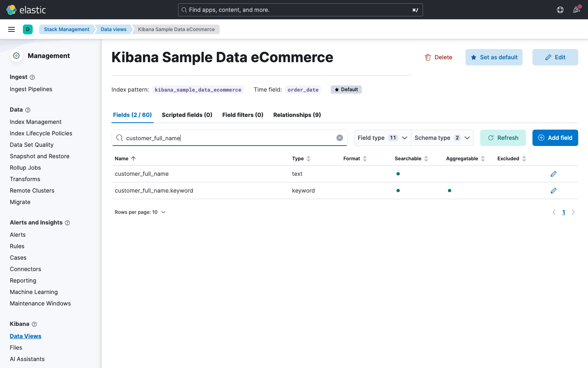The image size is (588, 368).
Task: Click the space avatar D icon
Action: tap(28, 29)
